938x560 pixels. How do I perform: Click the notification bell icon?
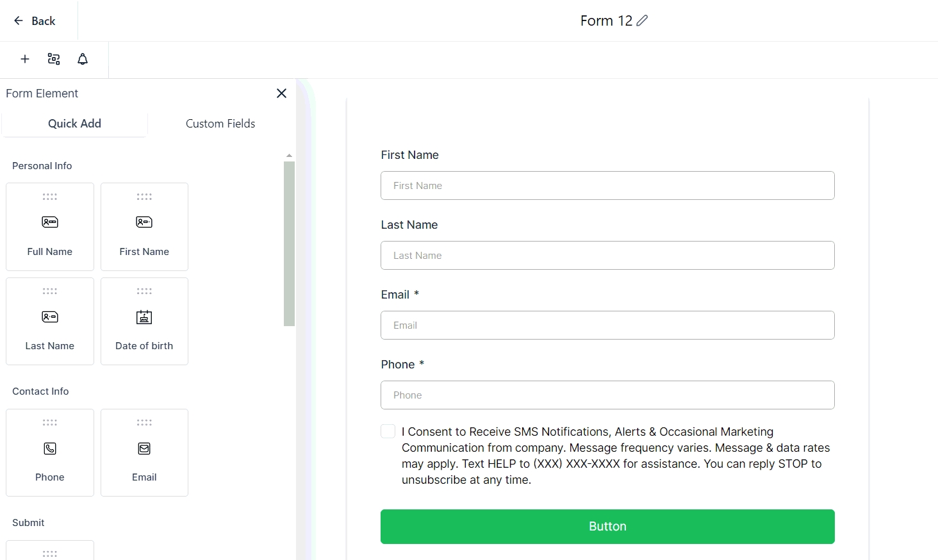pos(83,59)
